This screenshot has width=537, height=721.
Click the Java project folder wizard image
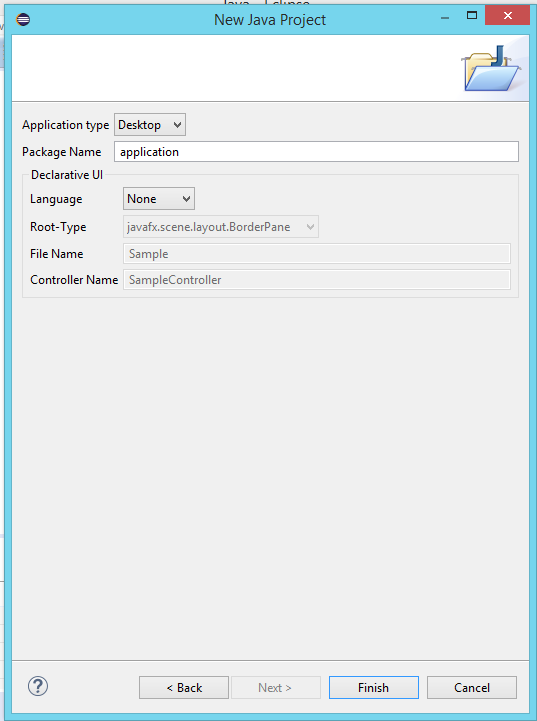491,69
